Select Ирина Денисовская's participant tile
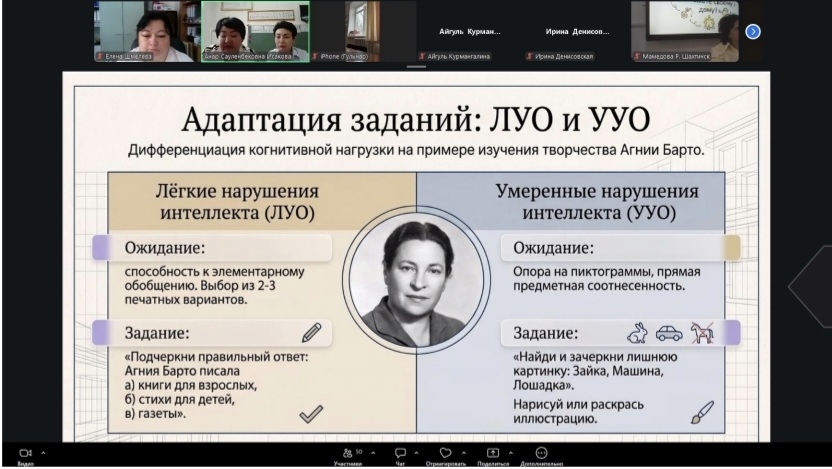The image size is (832, 469). click(x=577, y=31)
